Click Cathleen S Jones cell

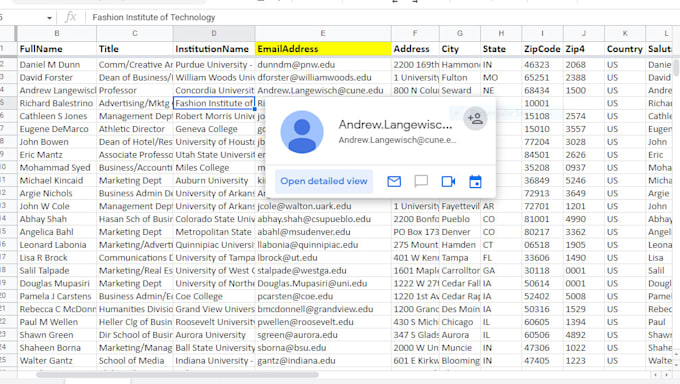pyautogui.click(x=57, y=116)
